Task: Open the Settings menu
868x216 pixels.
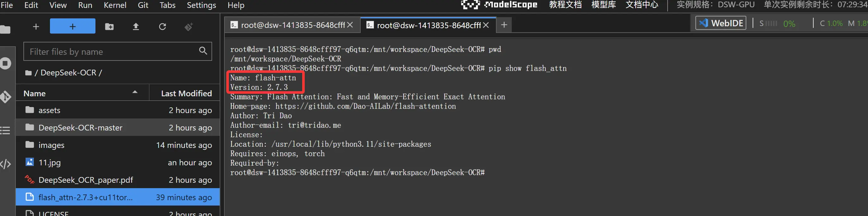Action: click(x=201, y=5)
